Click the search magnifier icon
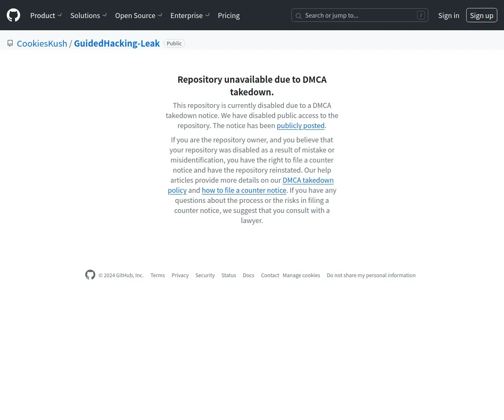Screen dimensions: 504x420 pos(299,16)
